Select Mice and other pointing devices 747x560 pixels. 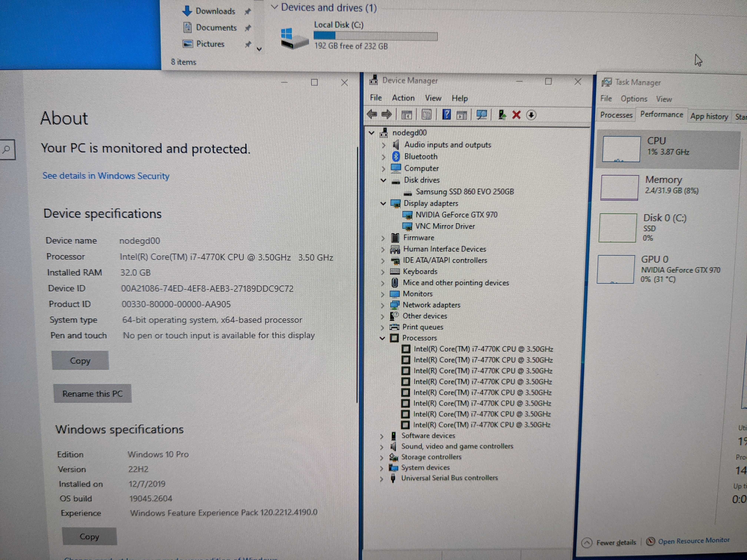point(456,283)
